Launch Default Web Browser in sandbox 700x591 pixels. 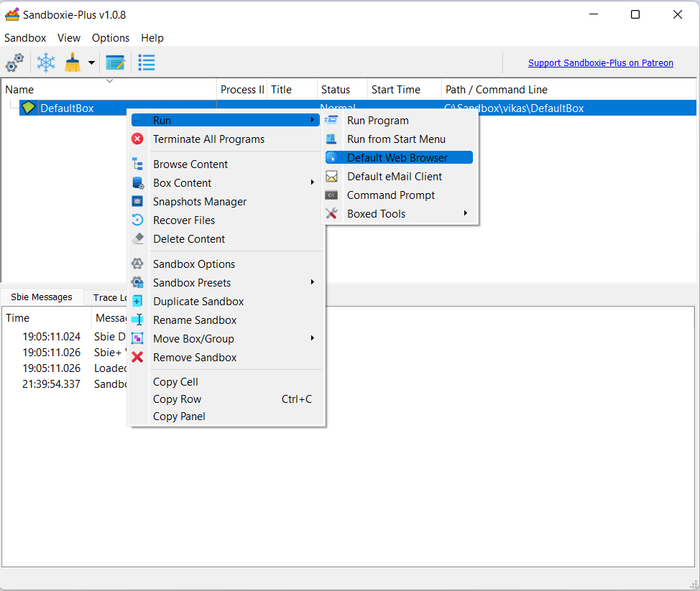(399, 157)
